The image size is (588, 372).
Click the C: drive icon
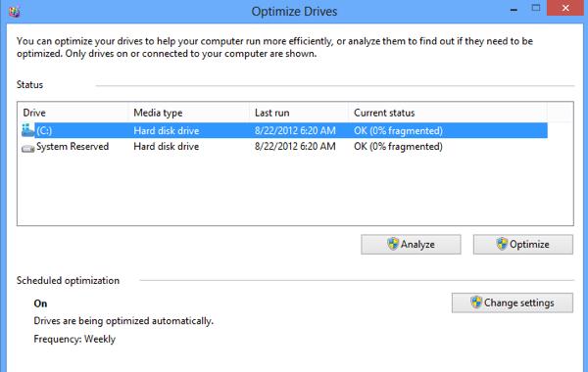(27, 130)
